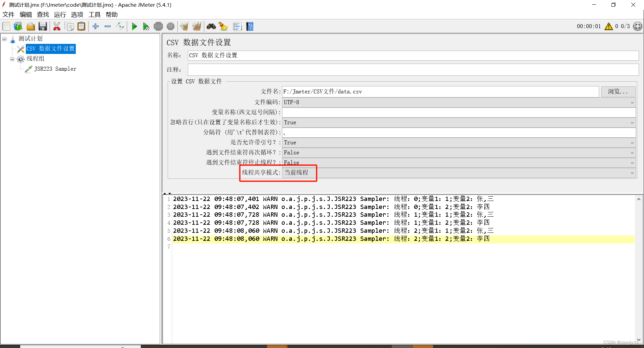Image resolution: width=644 pixels, height=348 pixels.
Task: Click the Search (binoculars) icon
Action: pos(211,26)
